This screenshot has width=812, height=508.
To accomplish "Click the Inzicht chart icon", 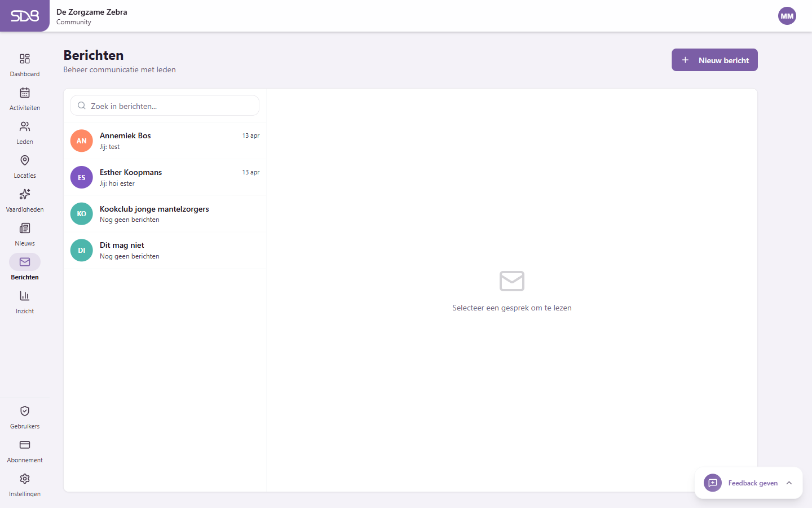I will pos(25,296).
